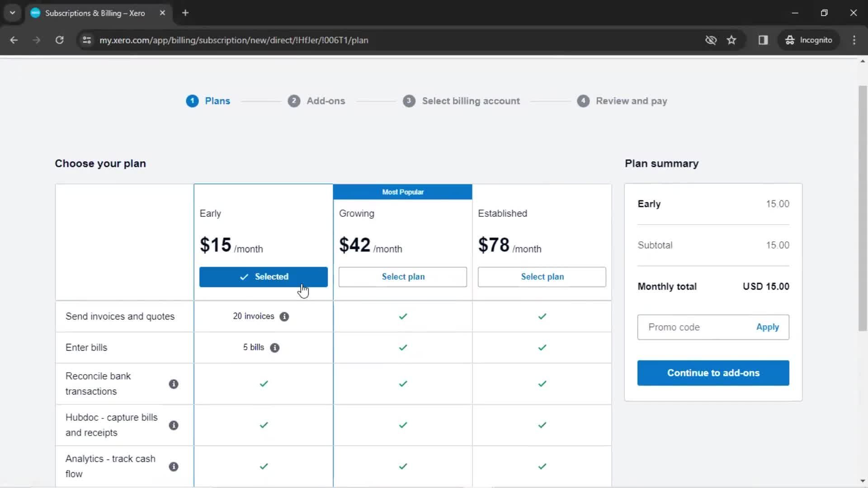Click the Established checkmark for Reconcile row
The image size is (868, 488).
[542, 384]
